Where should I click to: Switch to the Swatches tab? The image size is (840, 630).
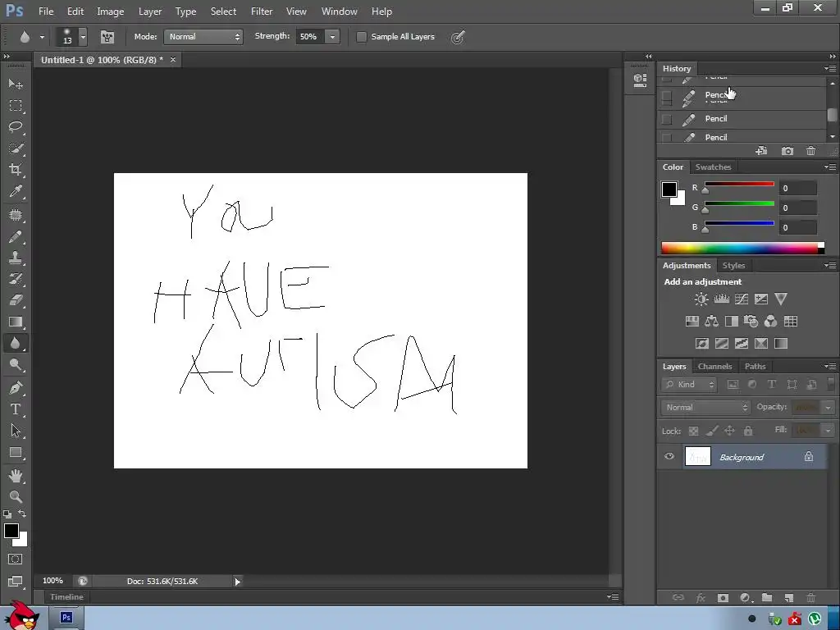pyautogui.click(x=713, y=167)
